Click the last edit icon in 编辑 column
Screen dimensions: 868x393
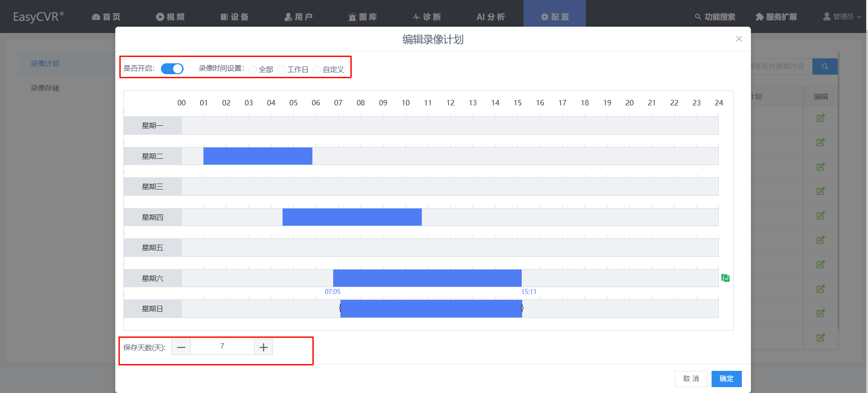820,338
